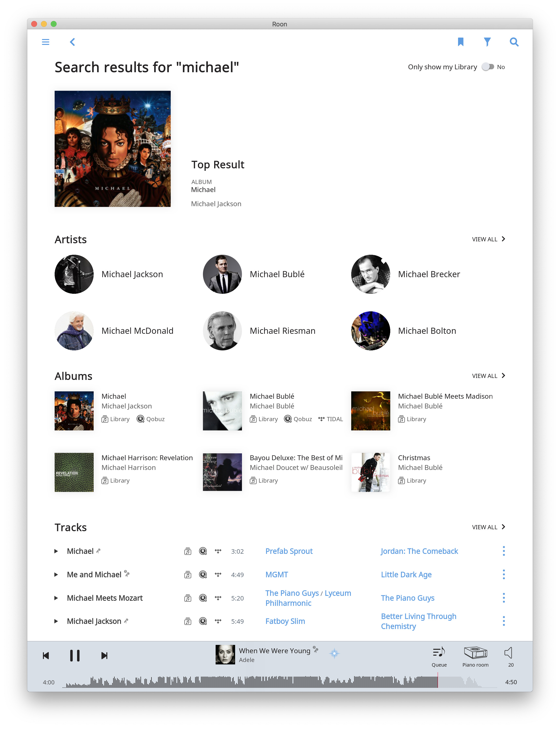Select Qobuz version of Michael album

[x=151, y=419]
